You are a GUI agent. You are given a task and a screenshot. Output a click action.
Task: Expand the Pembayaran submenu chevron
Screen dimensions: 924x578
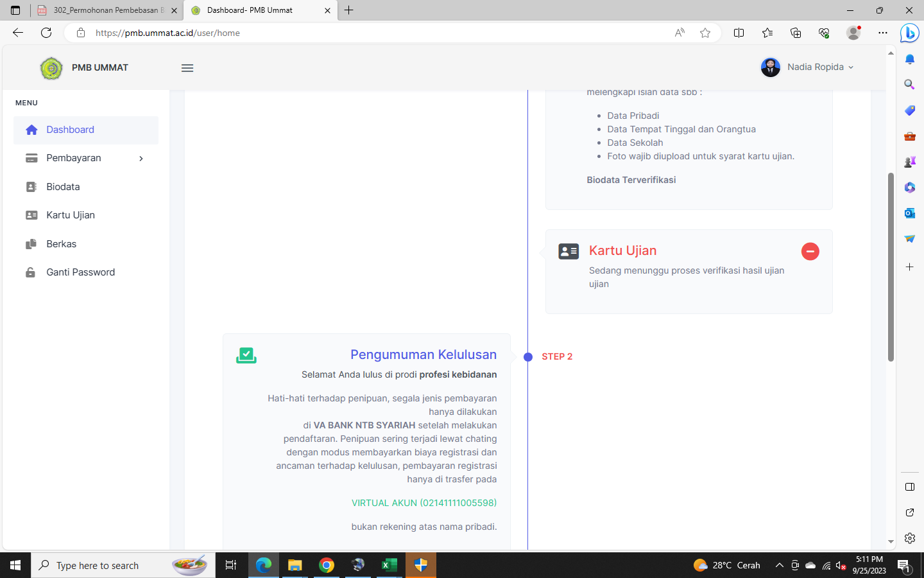pos(141,159)
